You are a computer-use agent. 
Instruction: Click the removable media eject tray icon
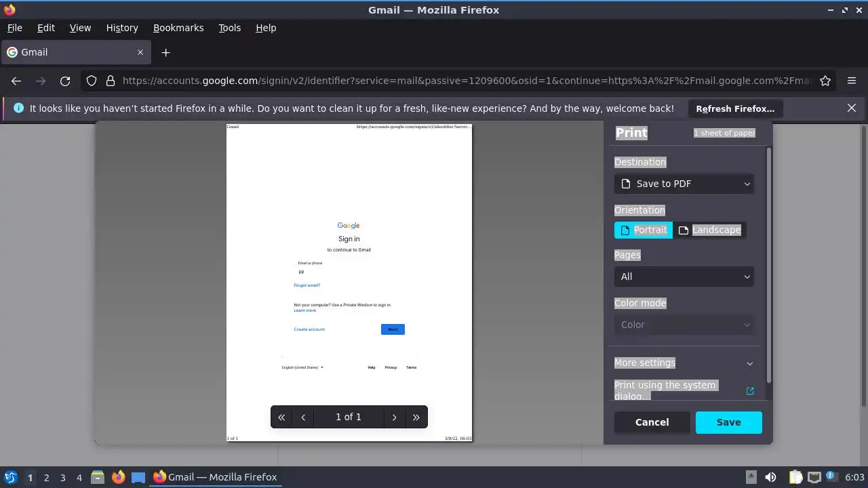click(751, 477)
